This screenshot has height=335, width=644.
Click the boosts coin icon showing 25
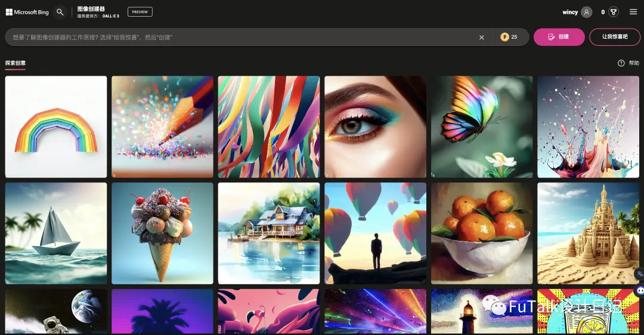click(x=504, y=37)
